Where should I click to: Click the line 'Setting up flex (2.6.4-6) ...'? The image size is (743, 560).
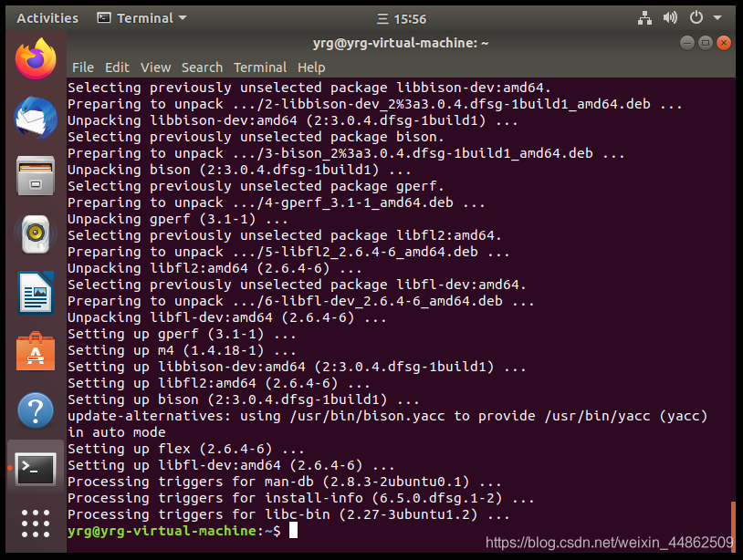click(x=186, y=449)
